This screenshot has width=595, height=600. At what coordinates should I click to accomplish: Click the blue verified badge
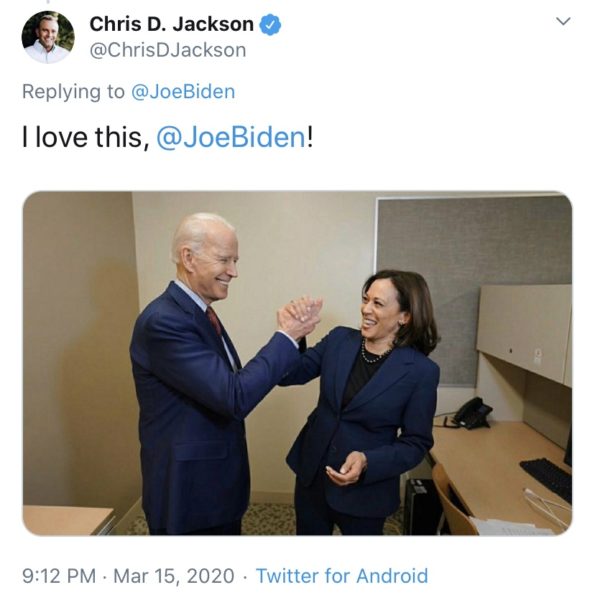point(271,25)
